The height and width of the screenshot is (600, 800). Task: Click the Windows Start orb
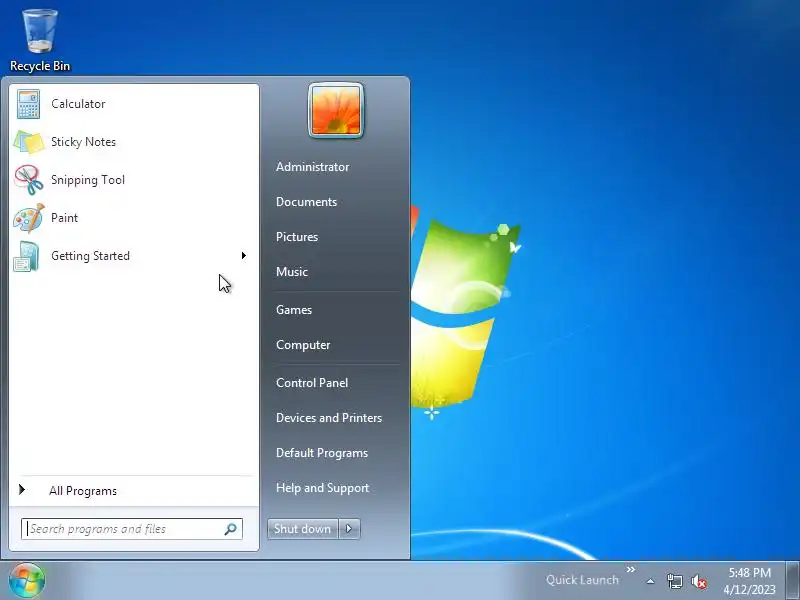(x=27, y=580)
